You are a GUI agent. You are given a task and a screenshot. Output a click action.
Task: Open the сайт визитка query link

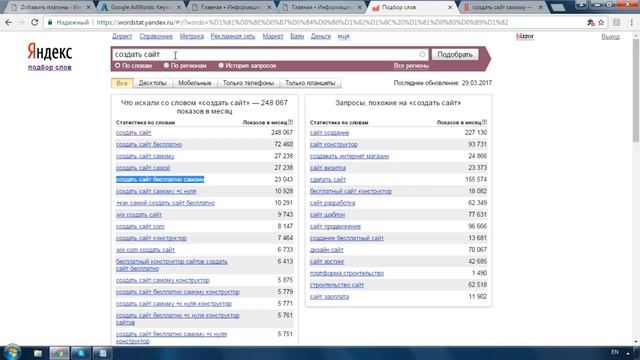[328, 168]
